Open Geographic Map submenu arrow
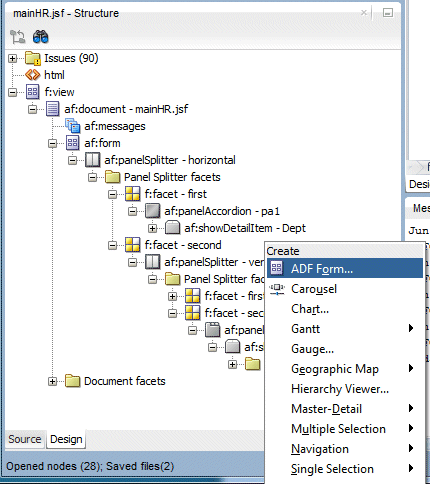This screenshot has width=430, height=484. pos(411,369)
